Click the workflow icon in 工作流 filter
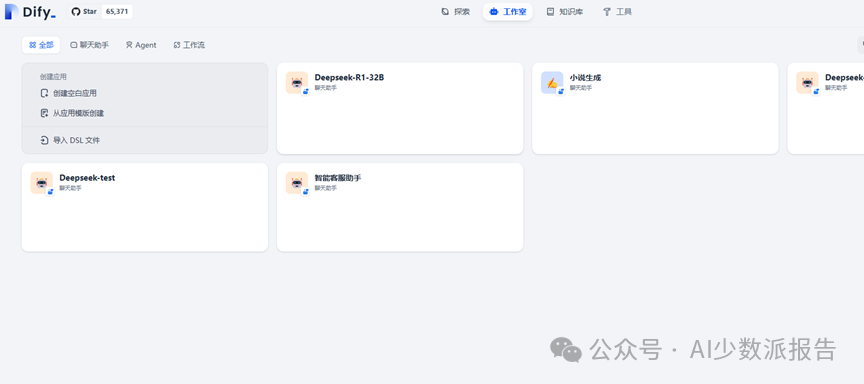 pos(177,45)
